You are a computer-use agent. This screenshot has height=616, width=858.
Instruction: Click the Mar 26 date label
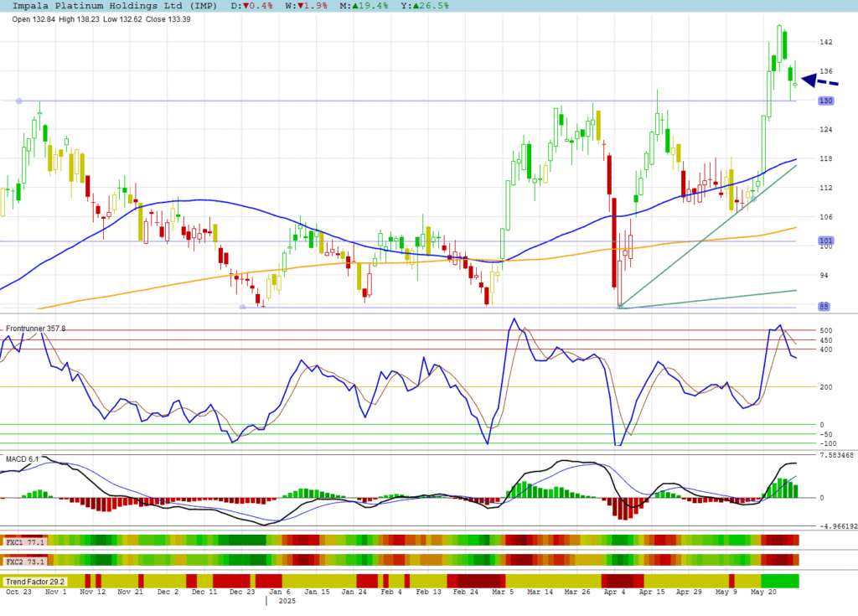pyautogui.click(x=577, y=592)
